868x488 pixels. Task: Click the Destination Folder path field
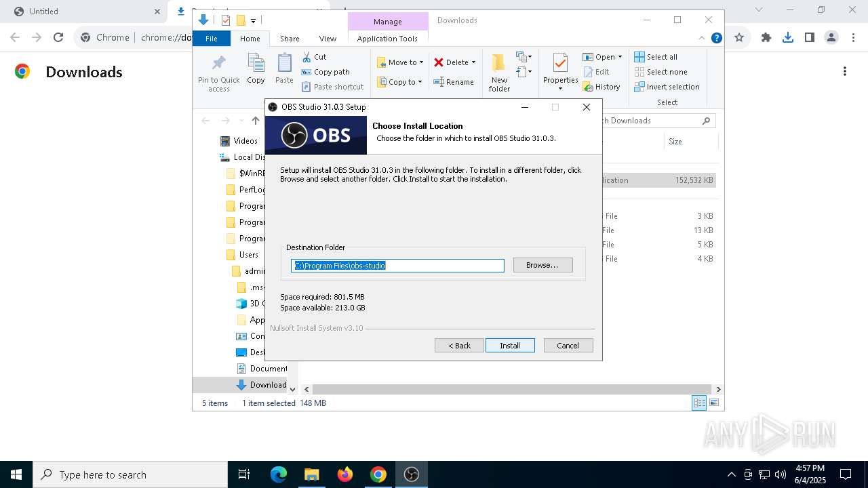pyautogui.click(x=397, y=266)
